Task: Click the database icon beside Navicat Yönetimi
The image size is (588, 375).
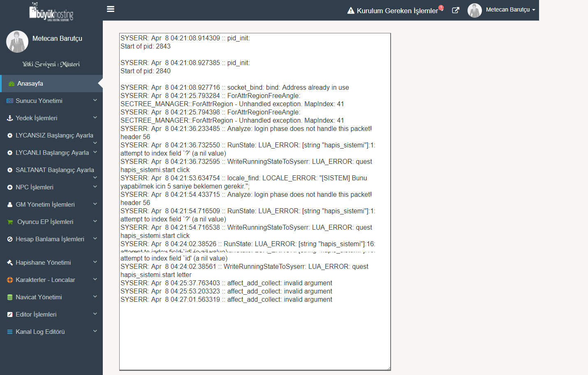Action: 10,297
